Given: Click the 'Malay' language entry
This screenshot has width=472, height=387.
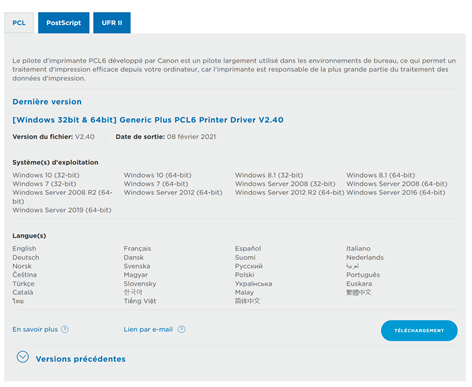Looking at the screenshot, I should click(x=244, y=292).
